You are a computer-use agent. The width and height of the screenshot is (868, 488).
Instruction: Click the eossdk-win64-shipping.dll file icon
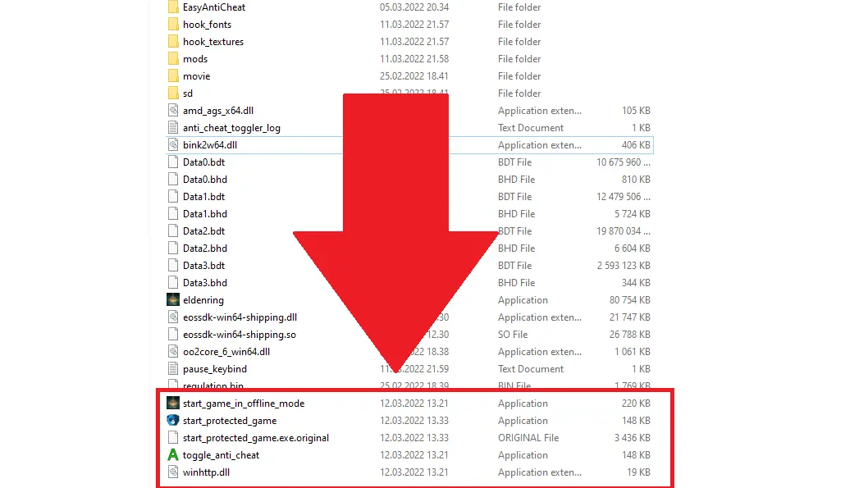(173, 317)
